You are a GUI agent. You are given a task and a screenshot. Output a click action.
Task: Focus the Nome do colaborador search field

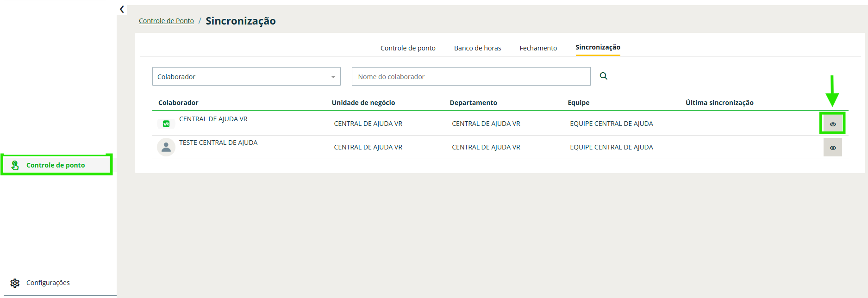(x=471, y=77)
